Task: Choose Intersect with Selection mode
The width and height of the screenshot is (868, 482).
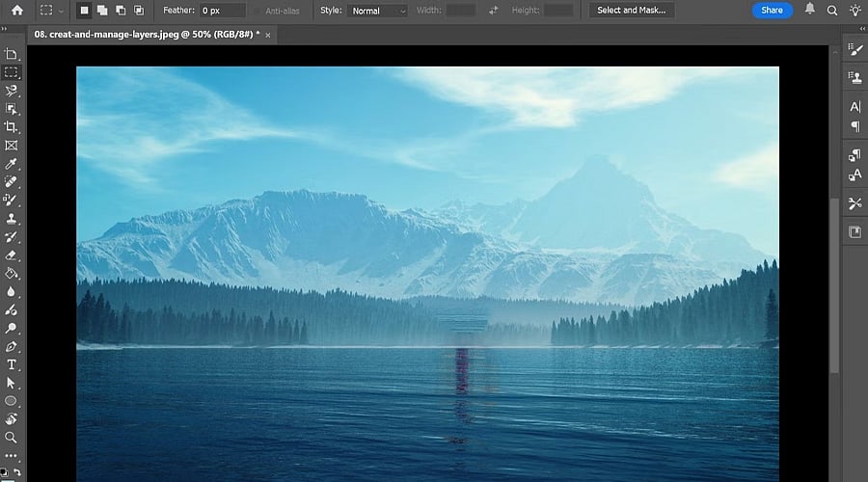Action: coord(139,10)
